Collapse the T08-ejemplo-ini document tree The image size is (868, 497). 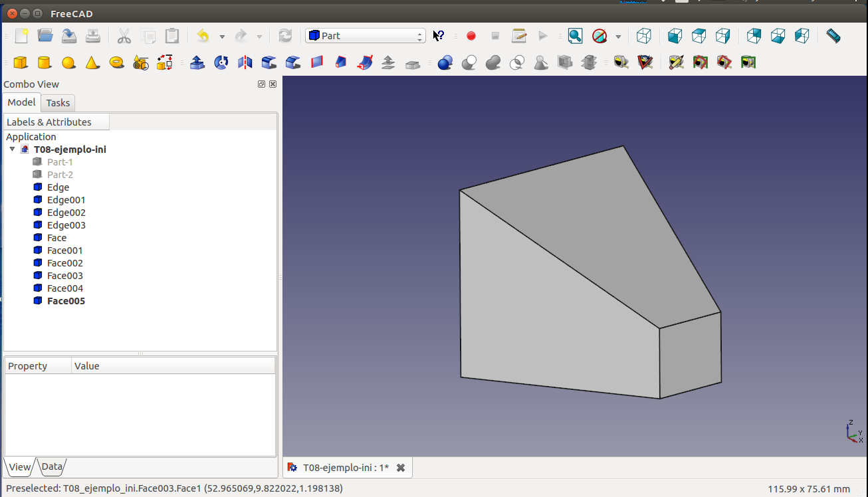pos(12,149)
